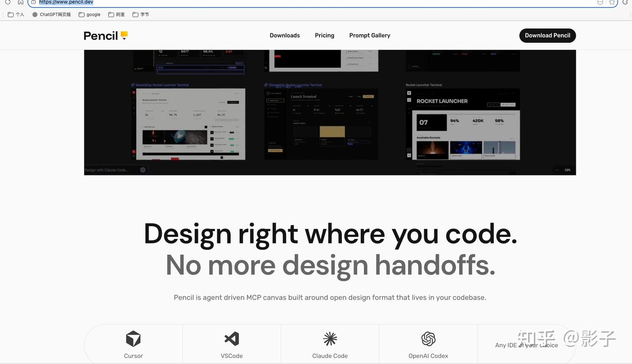Go to the Downloads nav item
The height and width of the screenshot is (364, 632).
(285, 36)
